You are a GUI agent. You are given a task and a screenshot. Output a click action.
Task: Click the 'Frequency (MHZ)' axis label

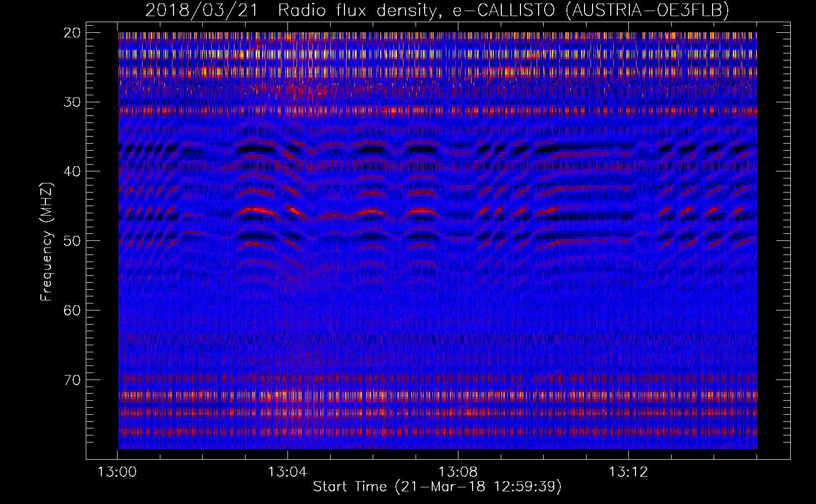coord(46,242)
